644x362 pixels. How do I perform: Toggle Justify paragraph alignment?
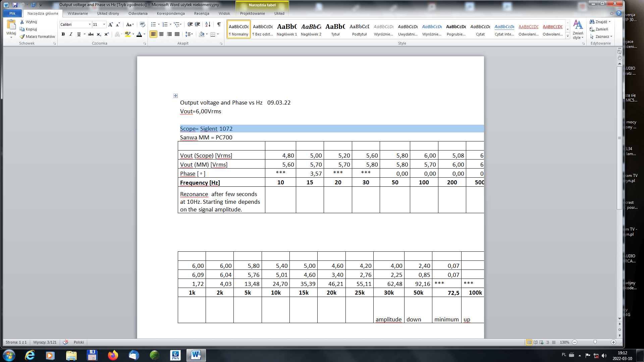coord(177,34)
